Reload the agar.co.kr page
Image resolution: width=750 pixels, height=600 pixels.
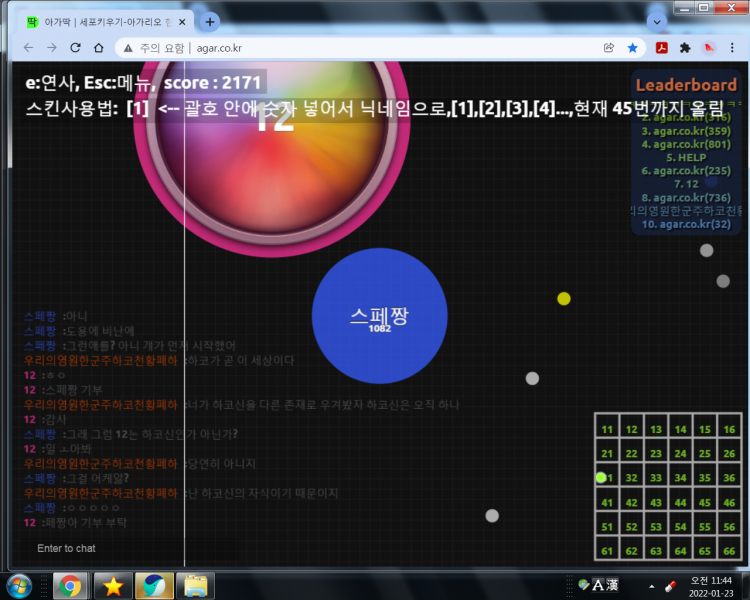(x=75, y=48)
